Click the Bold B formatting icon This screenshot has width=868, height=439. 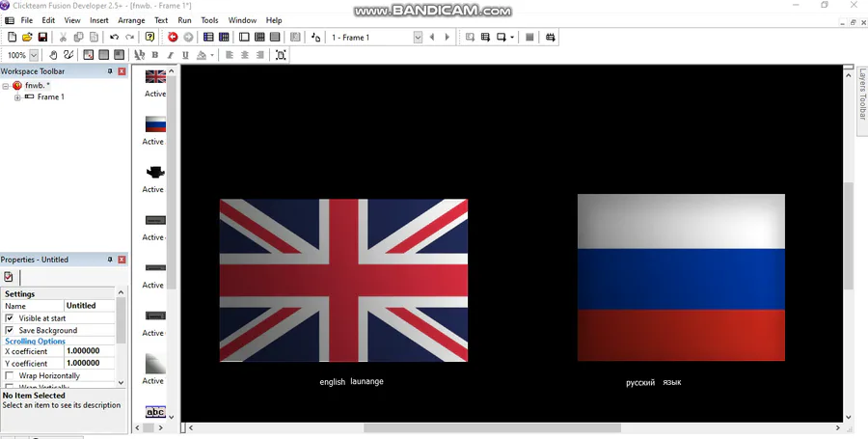coord(155,55)
